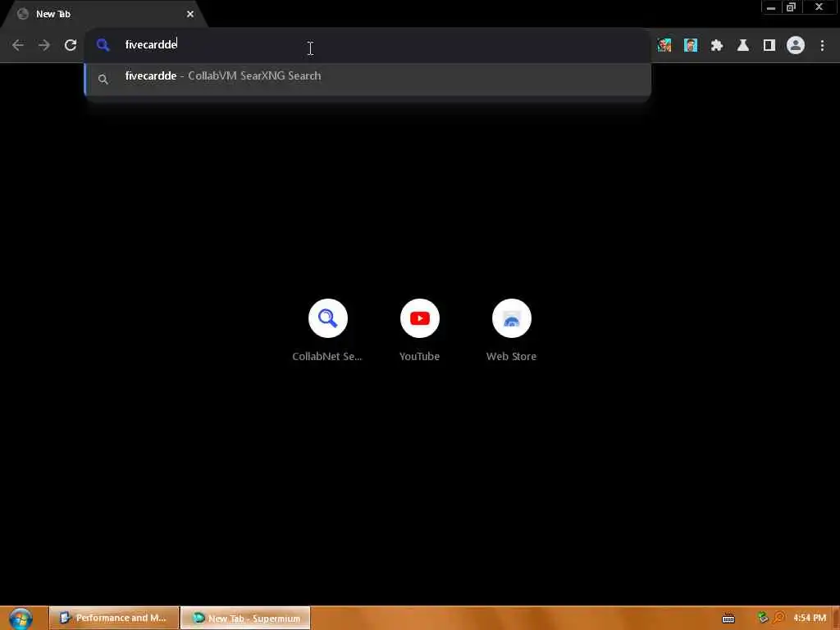Open the CollabNet Search shortcut
This screenshot has width=840, height=630.
click(x=327, y=330)
